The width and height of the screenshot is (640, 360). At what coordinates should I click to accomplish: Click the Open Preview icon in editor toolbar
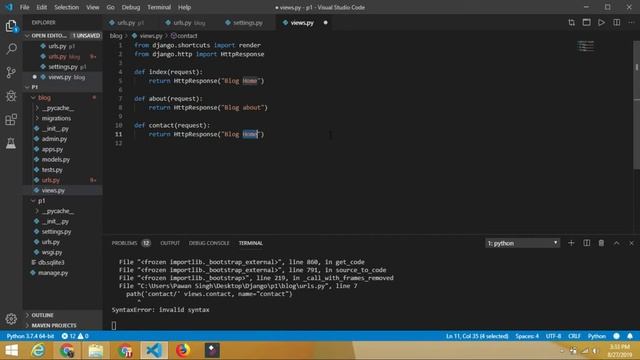click(587, 22)
